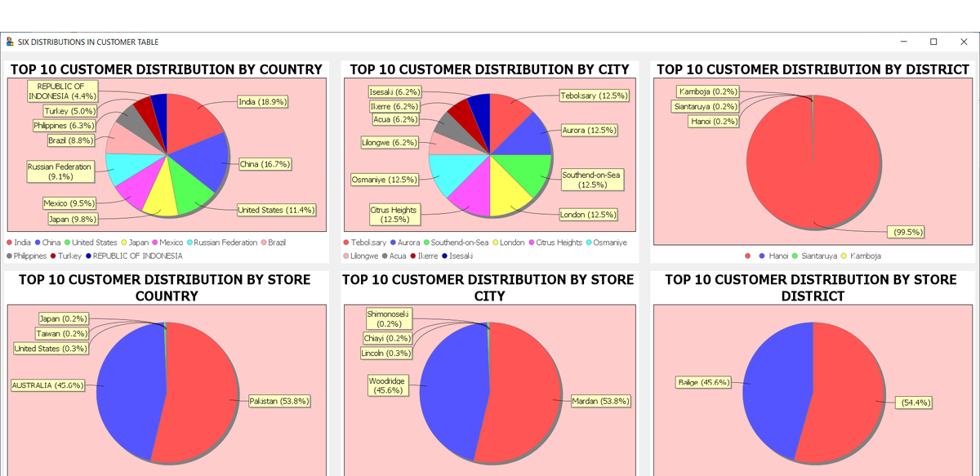Click the 'Kamboja (0.2%)' label in district chart
This screenshot has width=980, height=476.
(707, 91)
